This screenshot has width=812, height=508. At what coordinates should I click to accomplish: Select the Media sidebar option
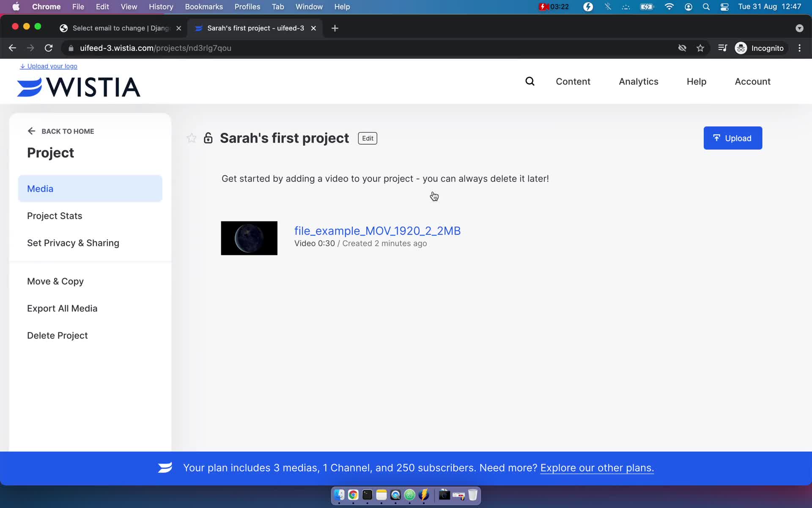coord(91,188)
